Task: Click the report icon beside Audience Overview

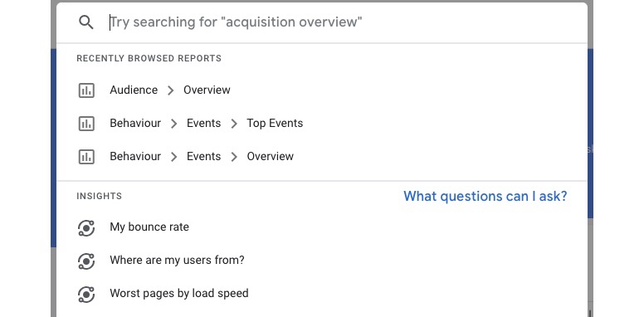Action: (86, 90)
